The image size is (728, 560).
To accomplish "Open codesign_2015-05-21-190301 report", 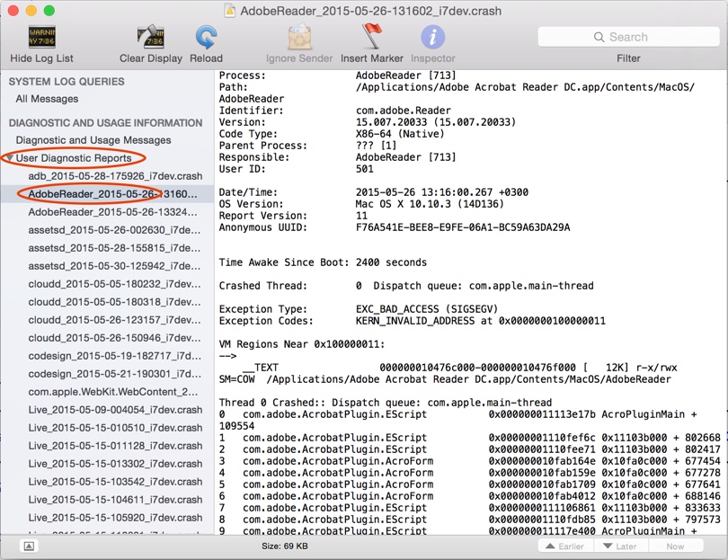I will coord(115,374).
